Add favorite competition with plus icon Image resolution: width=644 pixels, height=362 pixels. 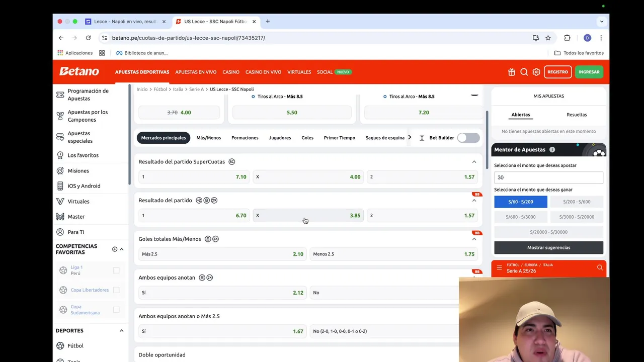click(115, 249)
